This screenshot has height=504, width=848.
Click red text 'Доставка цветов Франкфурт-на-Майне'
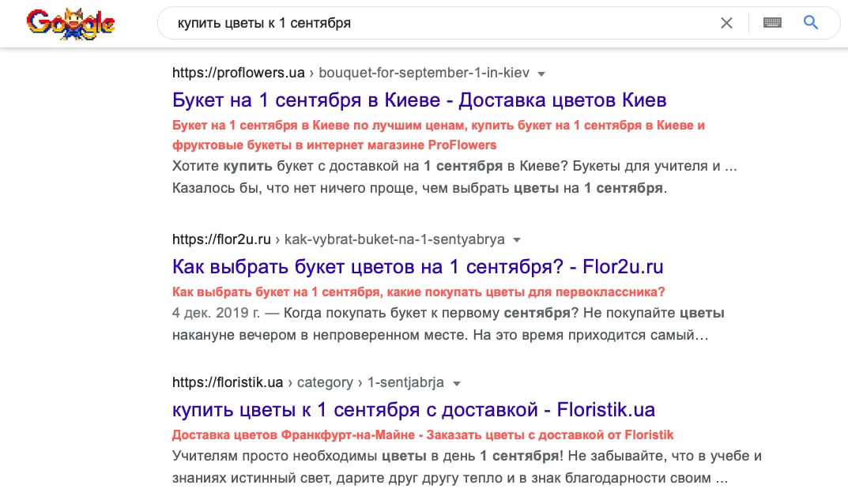pyautogui.click(x=293, y=434)
